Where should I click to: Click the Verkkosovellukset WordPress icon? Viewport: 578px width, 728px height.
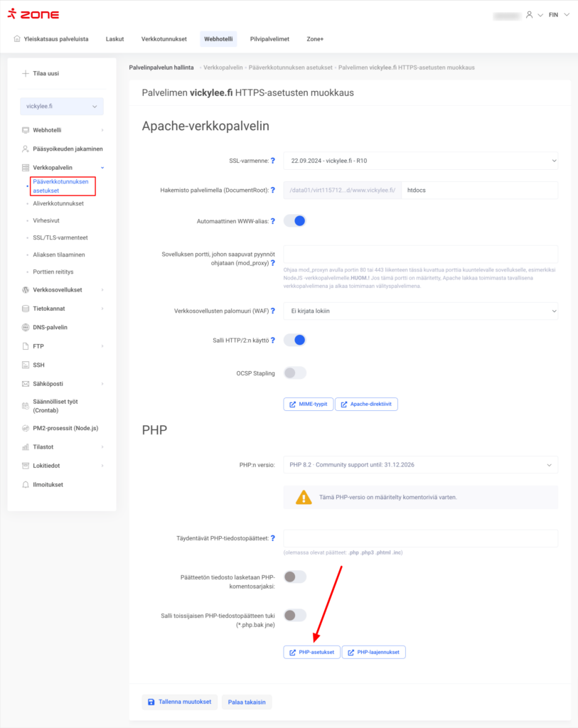26,290
